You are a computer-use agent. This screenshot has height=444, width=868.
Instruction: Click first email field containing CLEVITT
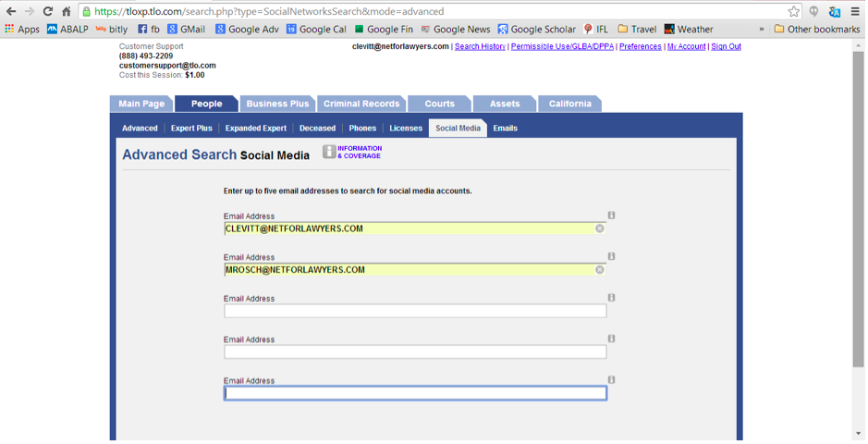[x=415, y=228]
